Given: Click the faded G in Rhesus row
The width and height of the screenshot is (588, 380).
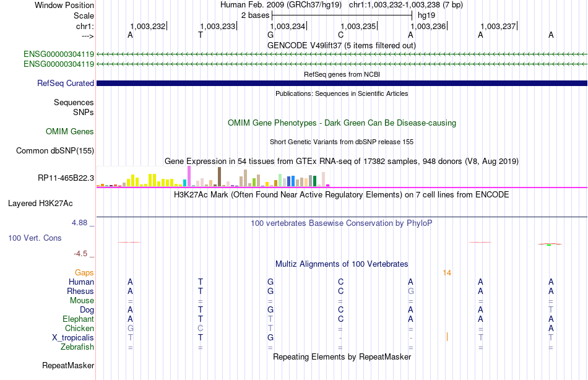Looking at the screenshot, I should (410, 291).
